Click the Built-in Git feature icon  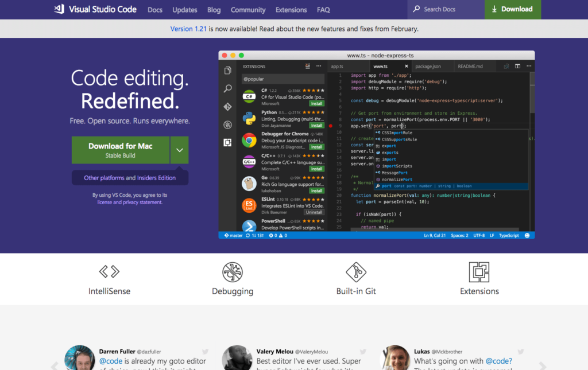point(356,271)
